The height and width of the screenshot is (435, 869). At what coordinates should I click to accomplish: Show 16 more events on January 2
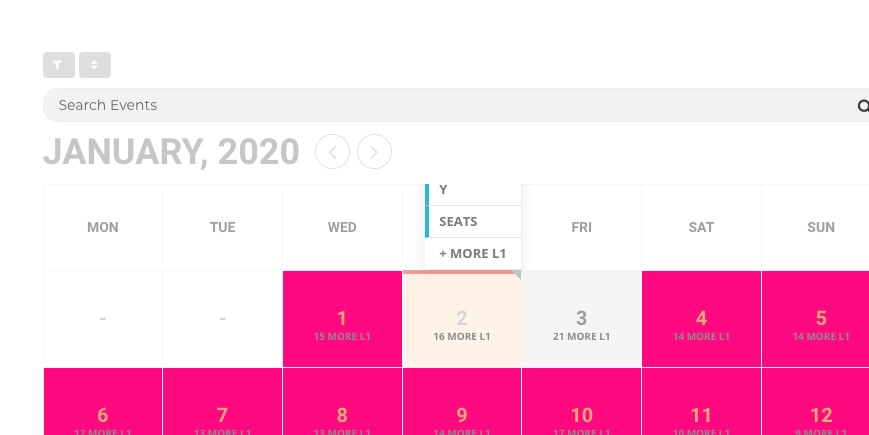click(462, 337)
